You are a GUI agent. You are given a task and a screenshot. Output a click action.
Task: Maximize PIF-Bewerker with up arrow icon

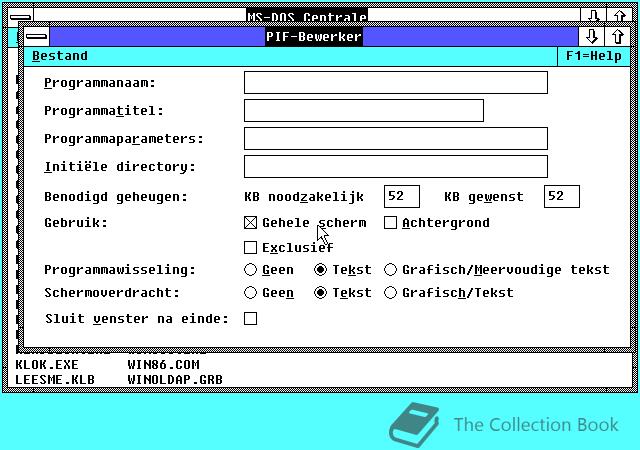(x=618, y=37)
